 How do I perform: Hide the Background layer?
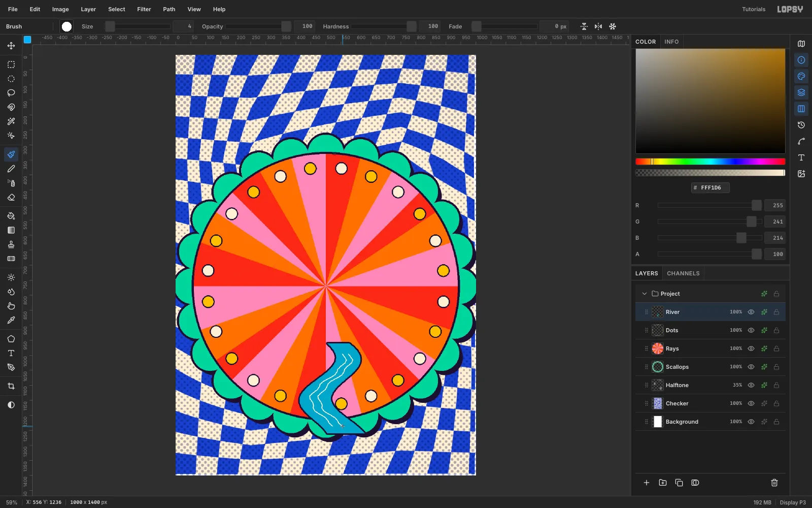(751, 422)
